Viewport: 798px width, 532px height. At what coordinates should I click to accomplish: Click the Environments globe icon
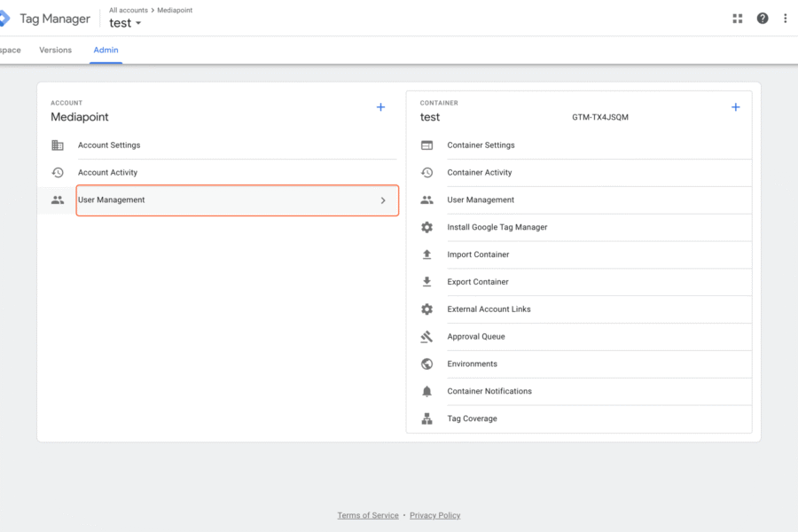[x=427, y=364]
